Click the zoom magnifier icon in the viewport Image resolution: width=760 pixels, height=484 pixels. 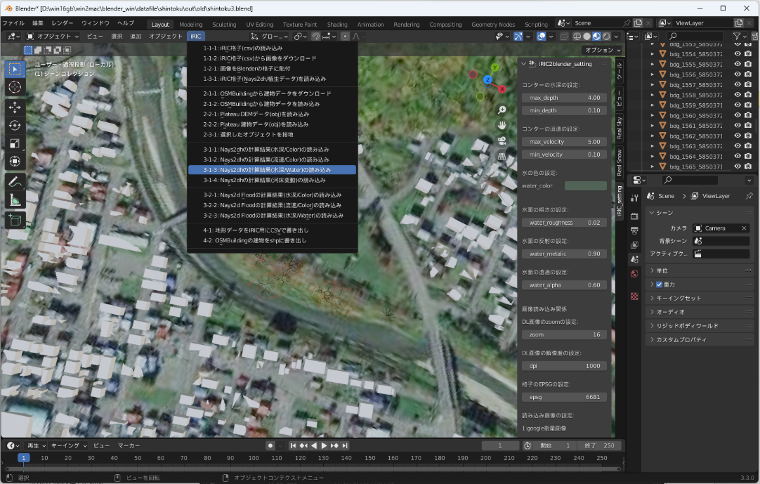(x=501, y=109)
